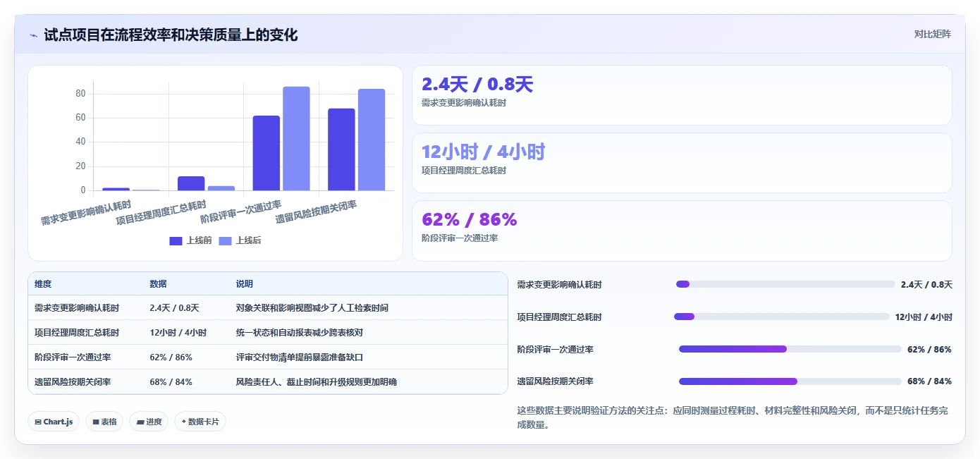Click the 对比矩阵 label in the header
The image size is (980, 459).
point(932,34)
